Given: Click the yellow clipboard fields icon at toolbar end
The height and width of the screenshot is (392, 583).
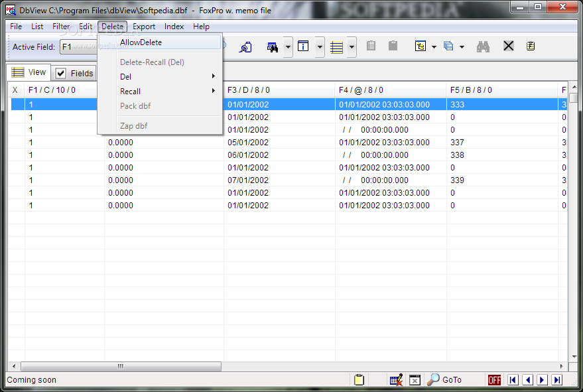Looking at the screenshot, I should pyautogui.click(x=531, y=46).
